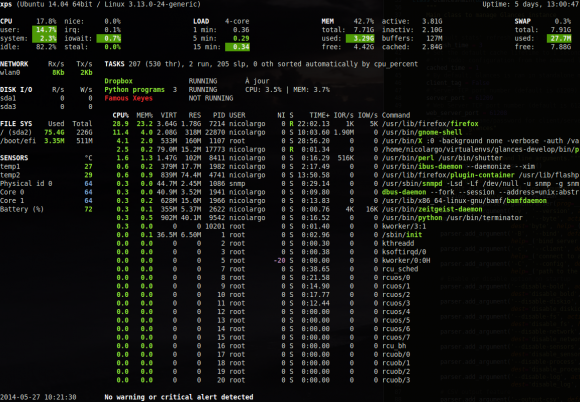Click the 15 min load value
The height and width of the screenshot is (402, 580).
pos(237,47)
